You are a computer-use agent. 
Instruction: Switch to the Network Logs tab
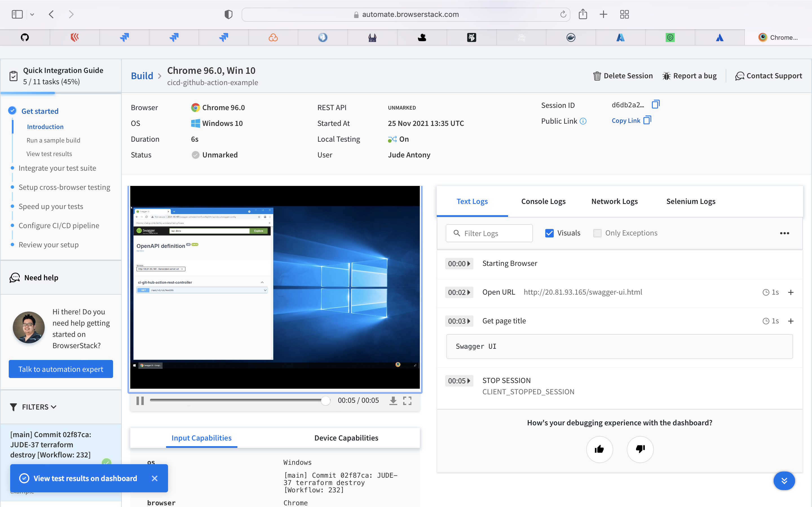click(x=614, y=201)
